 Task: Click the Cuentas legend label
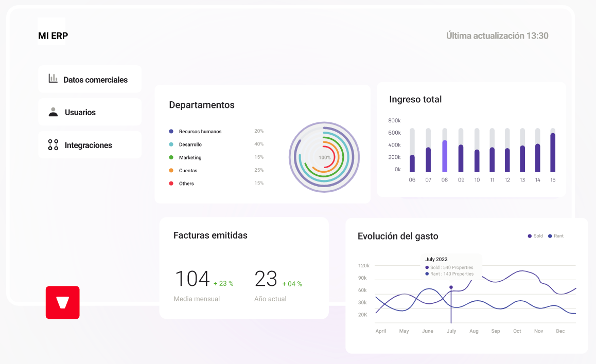coord(188,170)
